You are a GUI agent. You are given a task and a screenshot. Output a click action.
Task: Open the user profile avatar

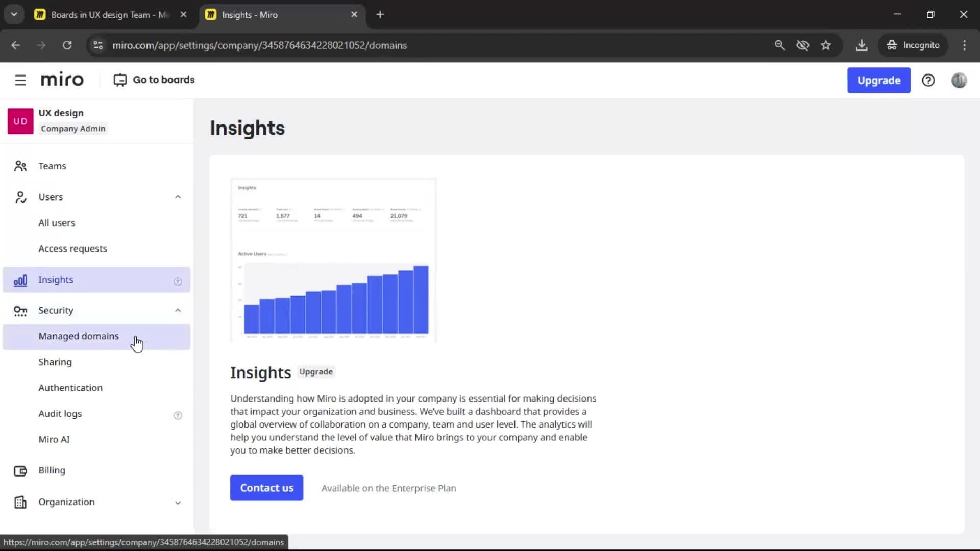tap(959, 80)
